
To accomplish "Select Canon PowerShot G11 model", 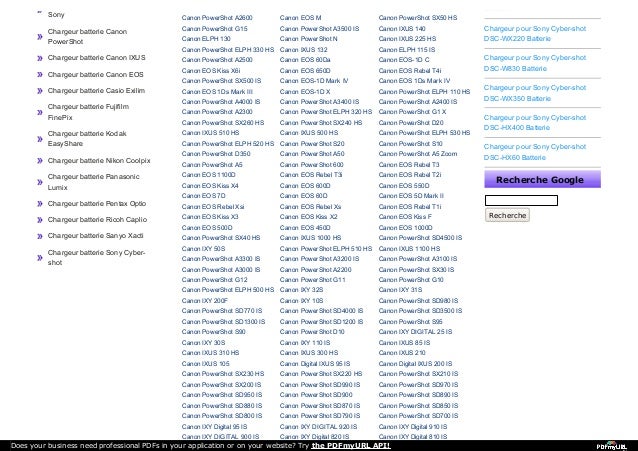I will tap(312, 280).
